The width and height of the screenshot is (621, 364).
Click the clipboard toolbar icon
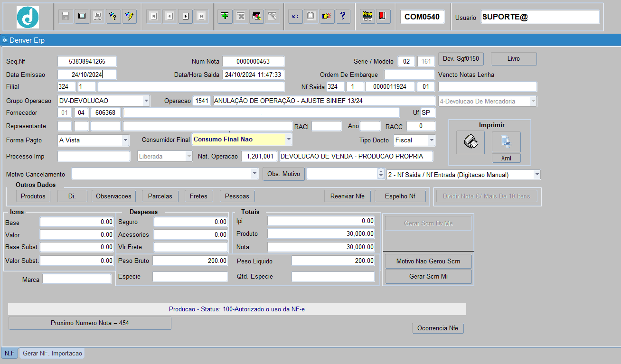pyautogui.click(x=310, y=16)
